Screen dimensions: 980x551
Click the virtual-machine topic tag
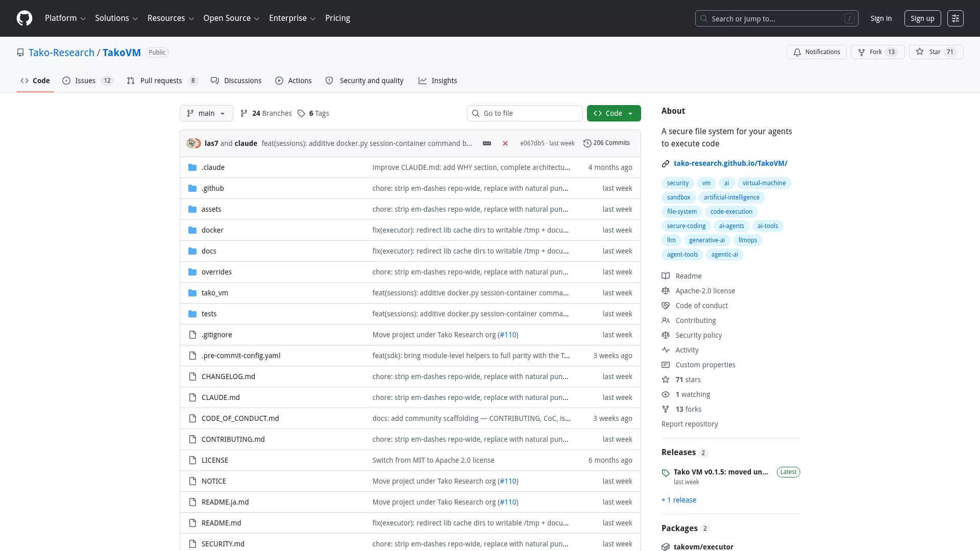(x=764, y=183)
